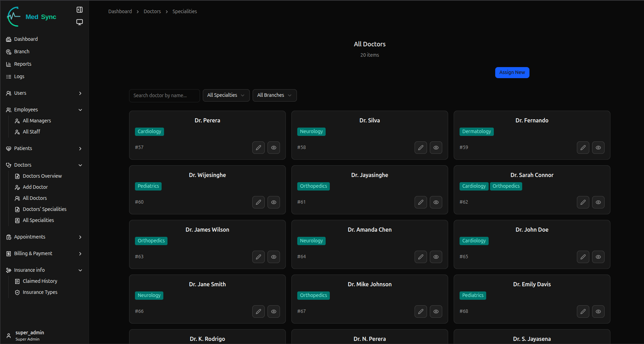This screenshot has width=644, height=344.
Task: Select Claimed History in sidebar menu
Action: [40, 281]
